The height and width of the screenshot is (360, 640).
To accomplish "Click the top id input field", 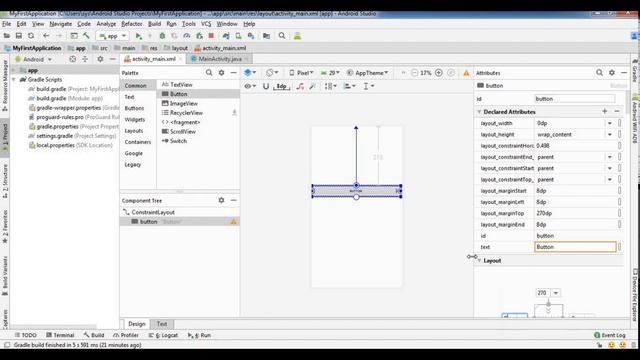I will pyautogui.click(x=575, y=99).
